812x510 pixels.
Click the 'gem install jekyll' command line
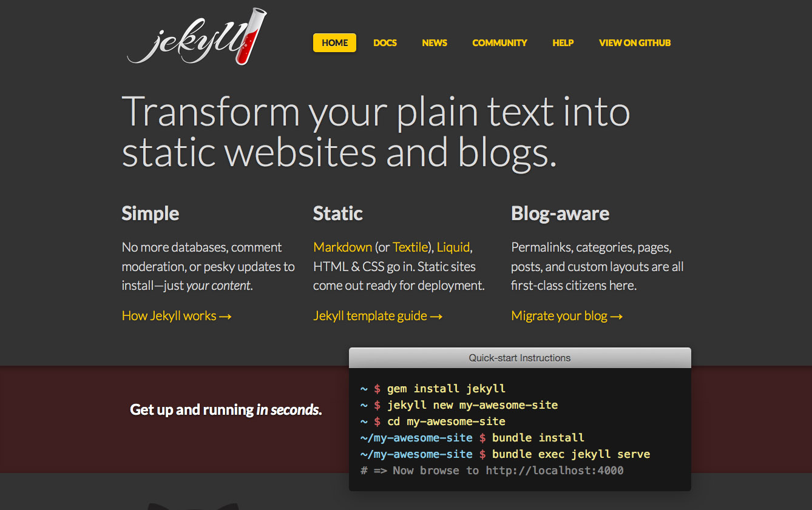click(433, 389)
